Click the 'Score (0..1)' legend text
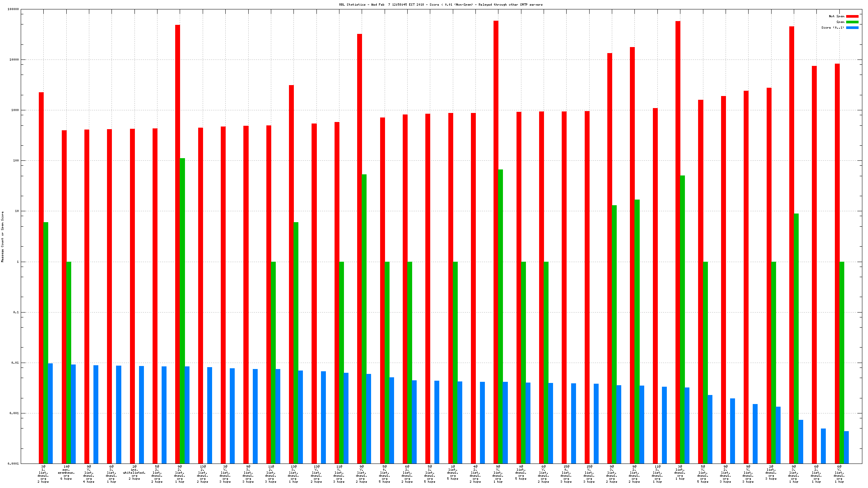868x488 pixels. 833,27
